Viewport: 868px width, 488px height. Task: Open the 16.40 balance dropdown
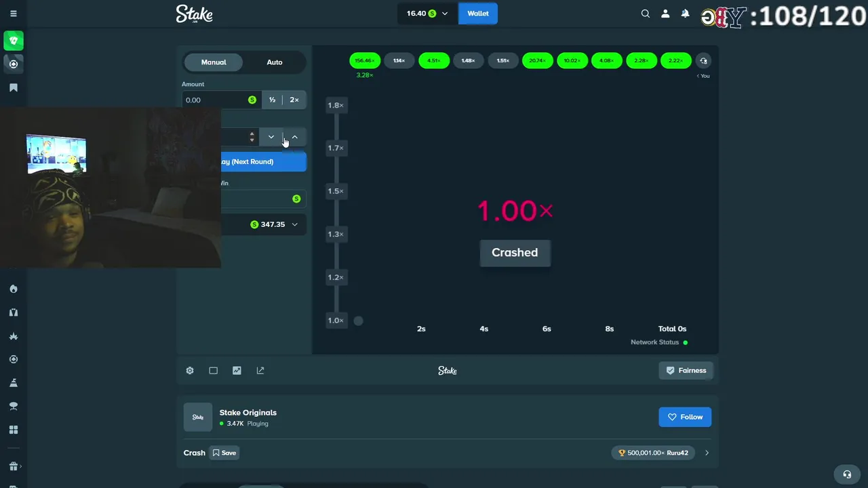pos(428,14)
